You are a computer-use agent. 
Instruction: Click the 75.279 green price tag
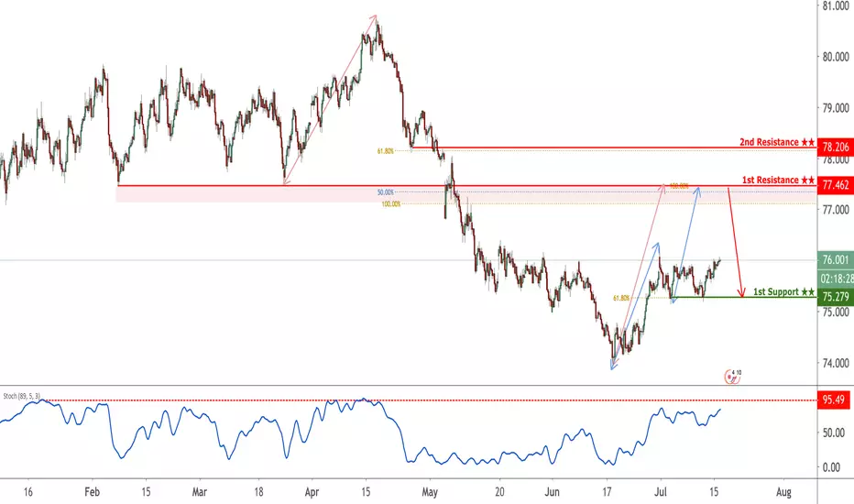(x=836, y=297)
